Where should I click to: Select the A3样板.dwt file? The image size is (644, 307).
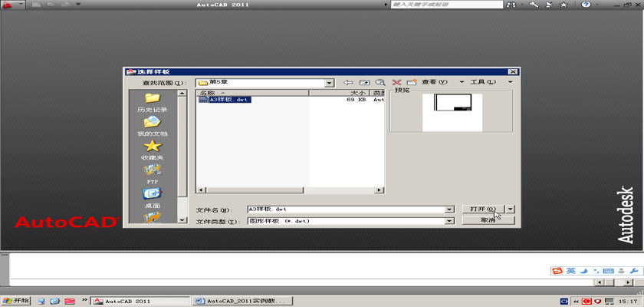(225, 100)
